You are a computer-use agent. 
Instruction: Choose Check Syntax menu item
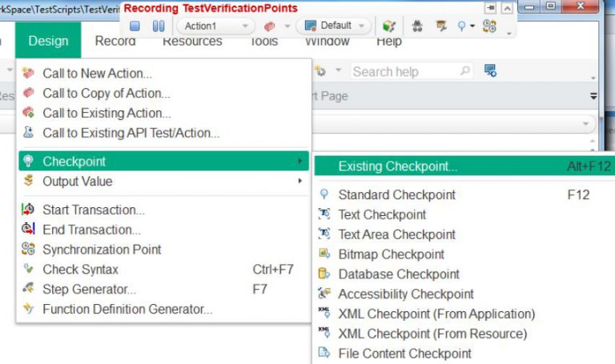tap(163, 270)
